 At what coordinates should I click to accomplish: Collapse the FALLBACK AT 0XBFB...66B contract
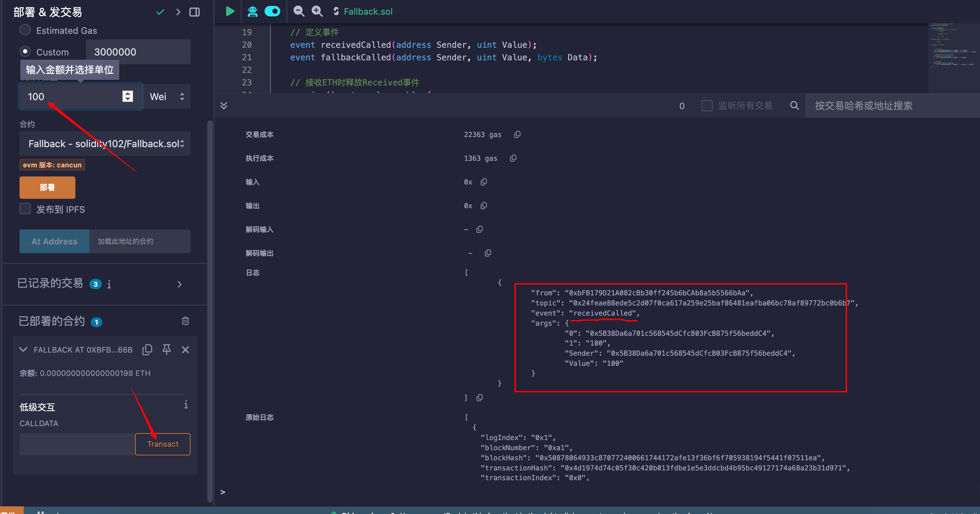23,350
